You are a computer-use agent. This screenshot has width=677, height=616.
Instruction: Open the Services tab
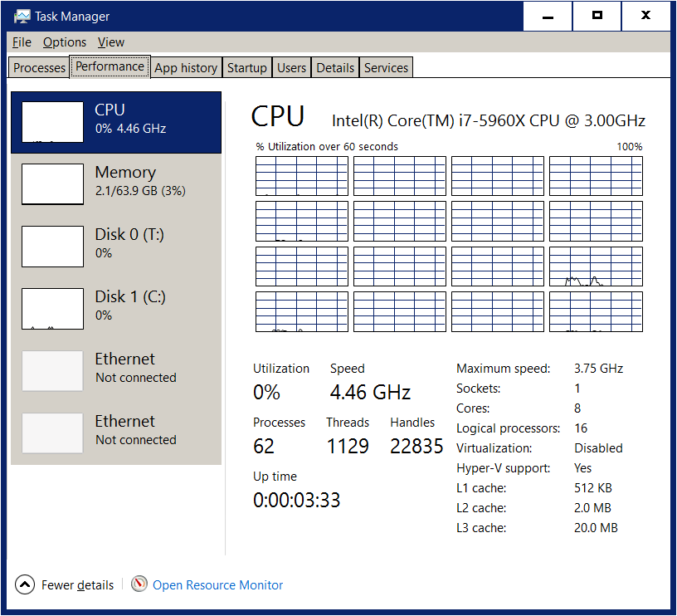pos(386,68)
